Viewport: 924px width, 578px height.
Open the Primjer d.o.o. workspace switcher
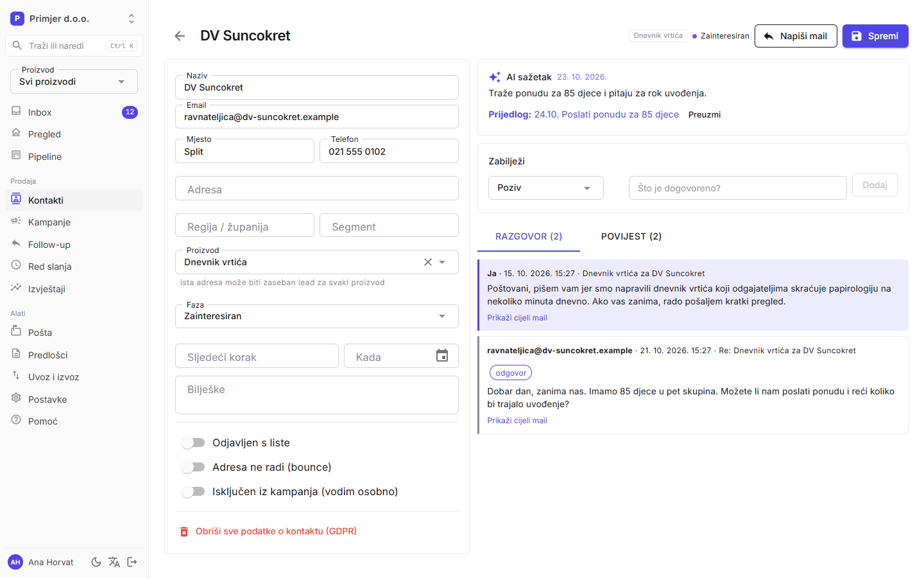pyautogui.click(x=74, y=19)
